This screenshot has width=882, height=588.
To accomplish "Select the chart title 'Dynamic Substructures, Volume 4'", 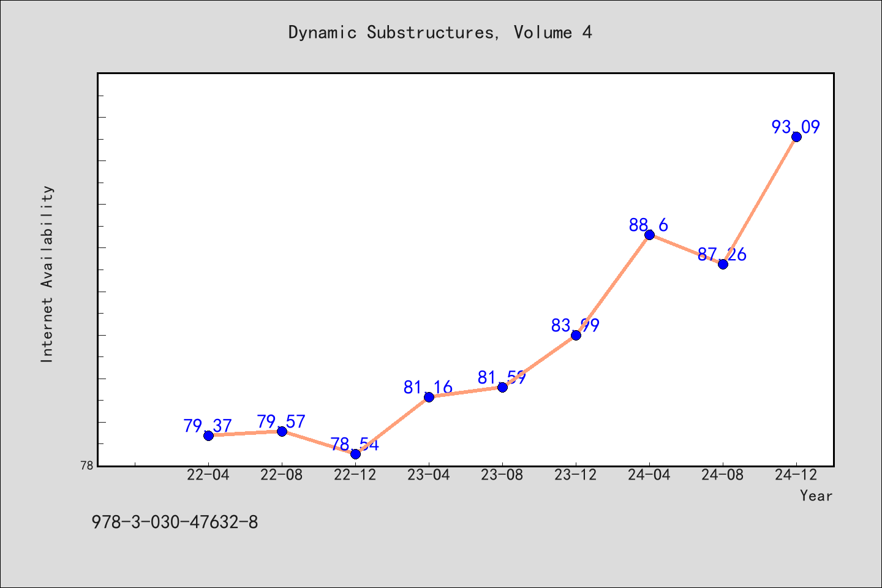I will coord(440,32).
